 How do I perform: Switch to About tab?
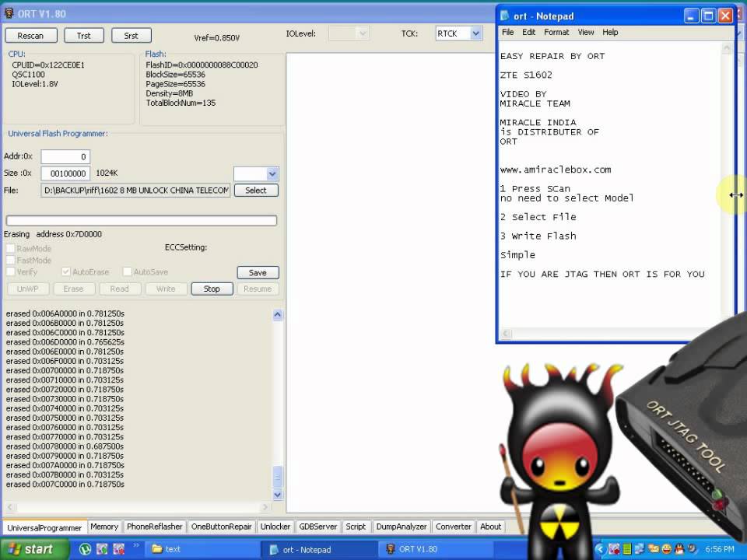pos(491,527)
